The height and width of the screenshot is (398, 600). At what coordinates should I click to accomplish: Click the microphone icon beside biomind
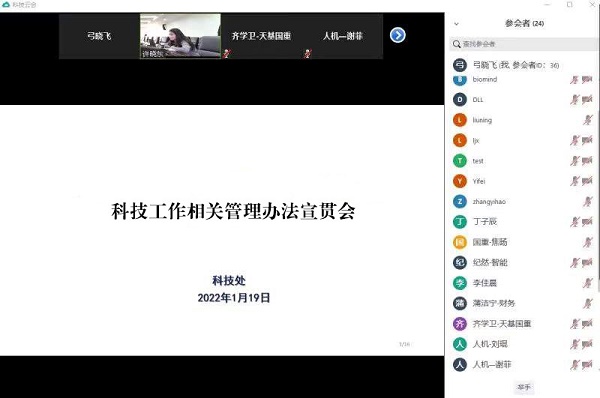click(574, 80)
